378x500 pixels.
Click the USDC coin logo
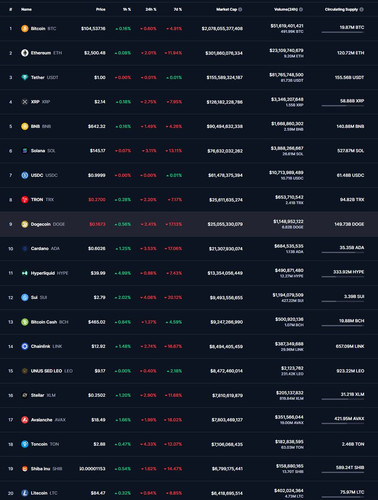(x=25, y=175)
